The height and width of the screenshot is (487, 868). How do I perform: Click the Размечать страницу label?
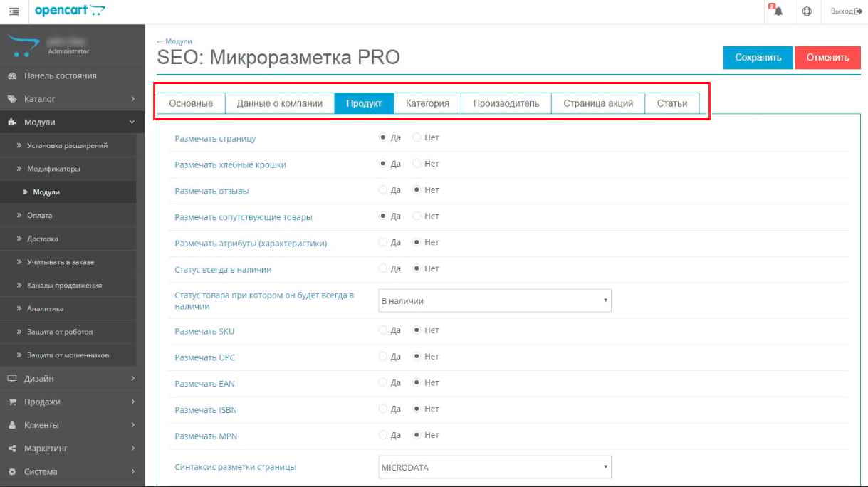(215, 139)
